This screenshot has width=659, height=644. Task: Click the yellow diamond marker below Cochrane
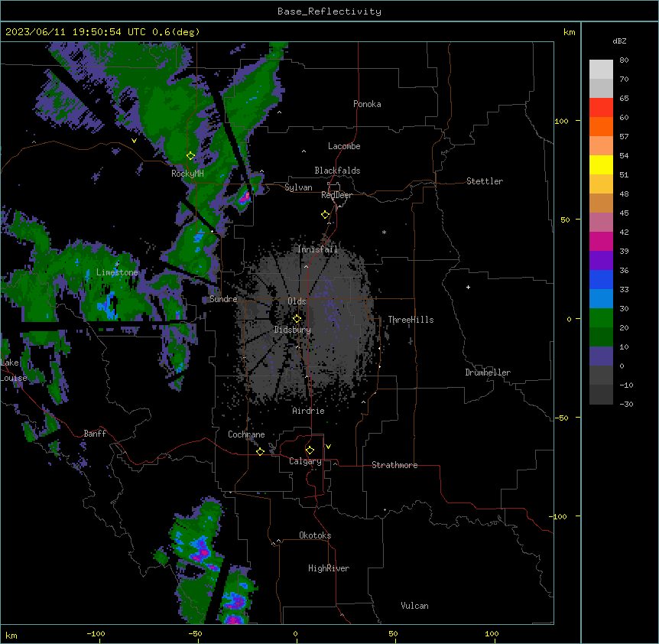click(260, 451)
